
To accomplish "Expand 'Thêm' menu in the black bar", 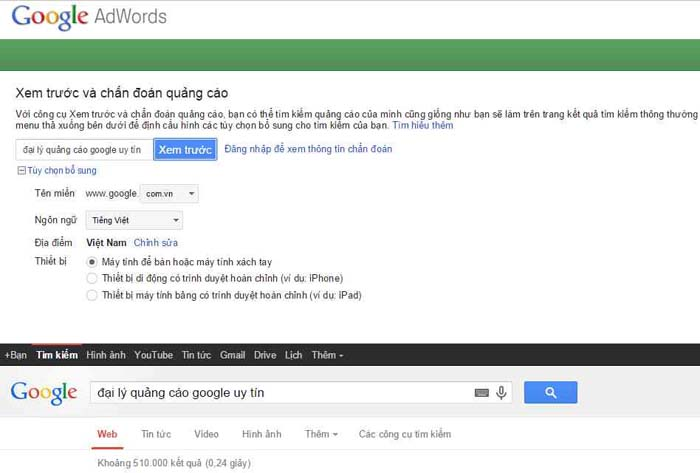I will [327, 355].
